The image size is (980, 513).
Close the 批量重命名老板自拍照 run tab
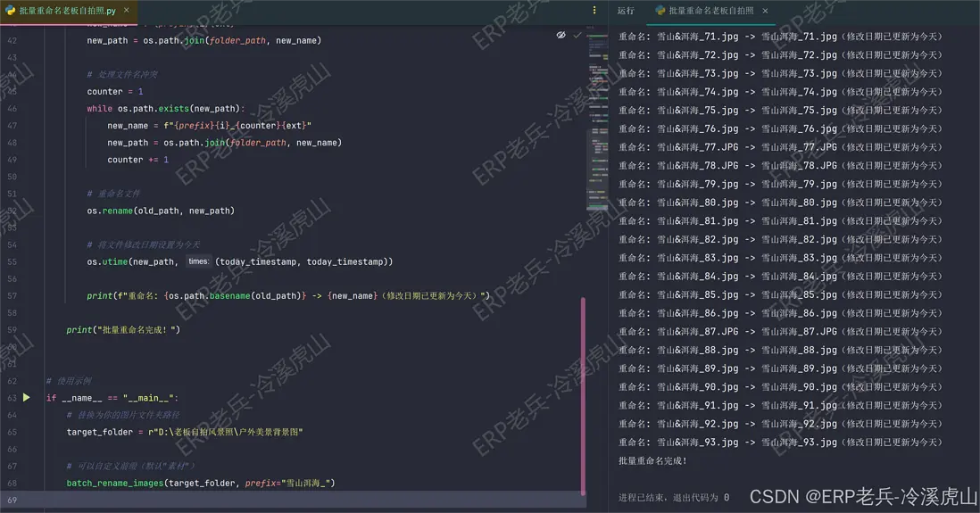coord(765,11)
